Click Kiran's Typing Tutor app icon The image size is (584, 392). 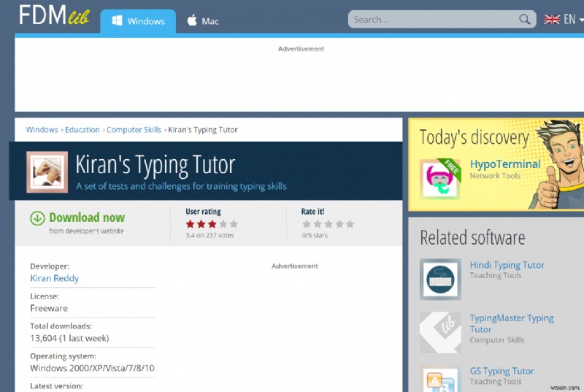point(47,172)
